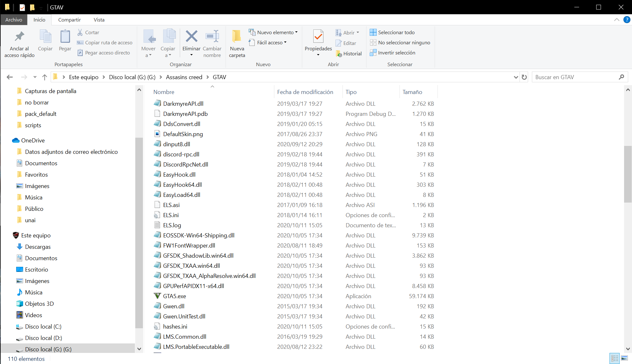Click Invertir selección
The height and width of the screenshot is (364, 632).
point(396,53)
